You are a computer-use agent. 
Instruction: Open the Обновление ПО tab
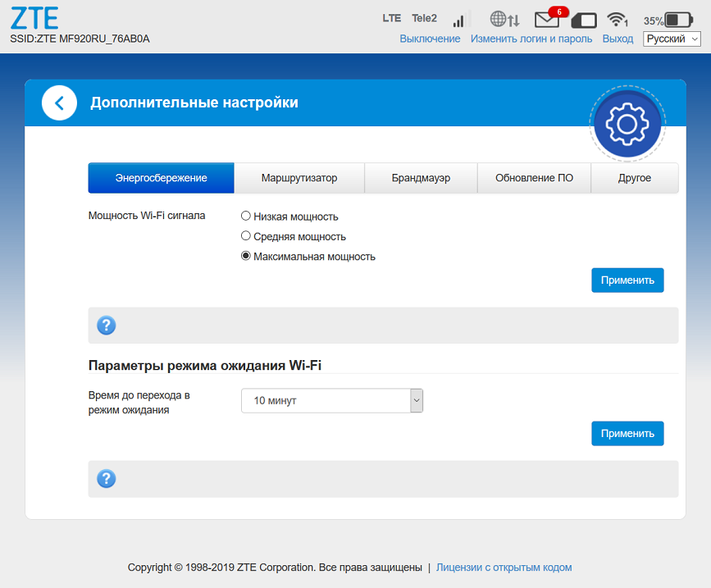click(534, 178)
